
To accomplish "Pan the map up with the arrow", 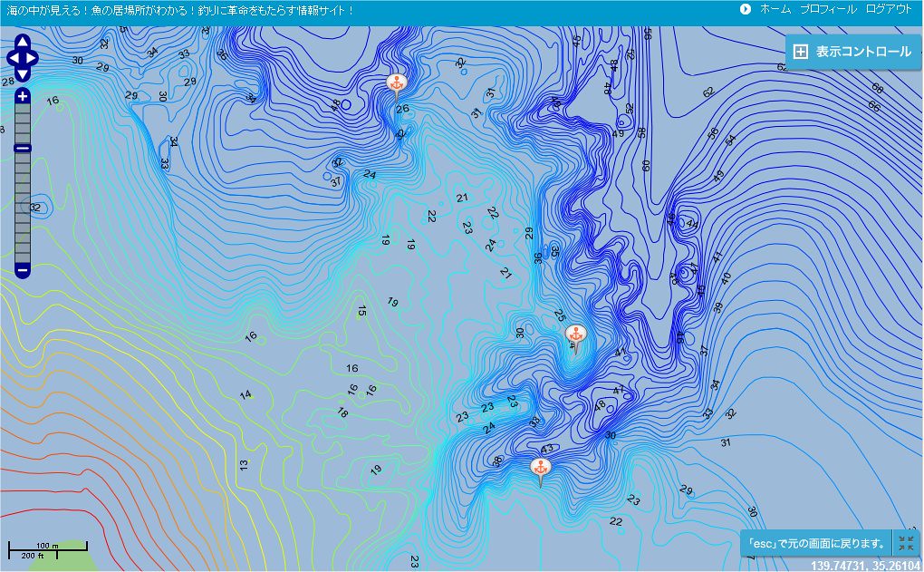I will [x=23, y=43].
